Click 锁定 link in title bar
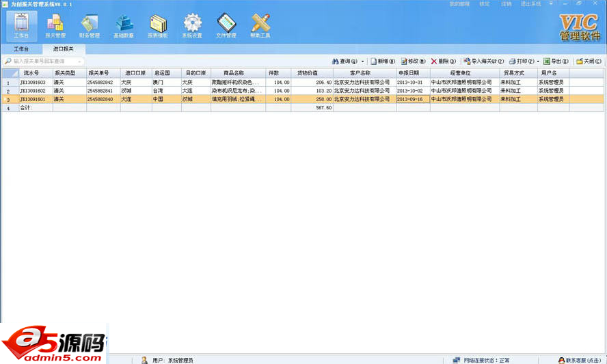The height and width of the screenshot is (364, 607). click(x=484, y=4)
